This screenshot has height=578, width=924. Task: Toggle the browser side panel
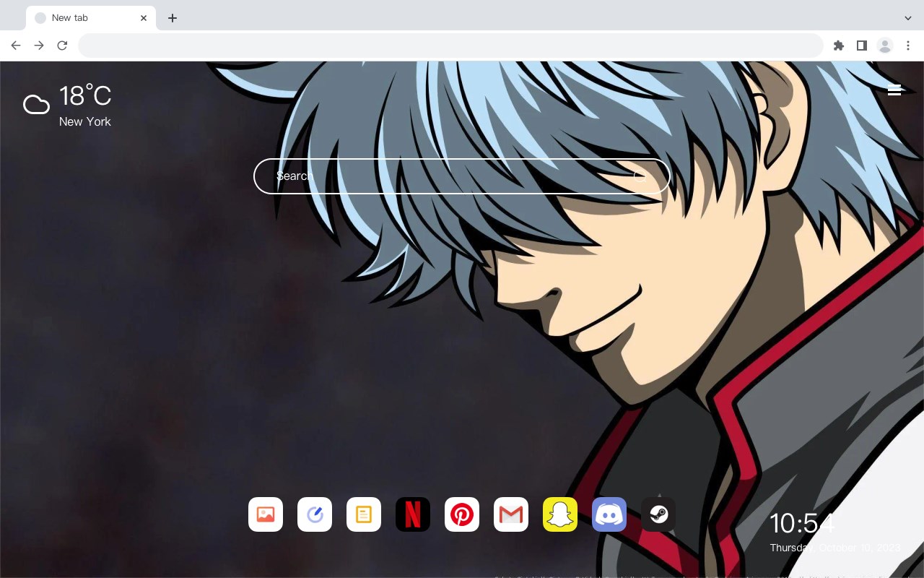(862, 46)
